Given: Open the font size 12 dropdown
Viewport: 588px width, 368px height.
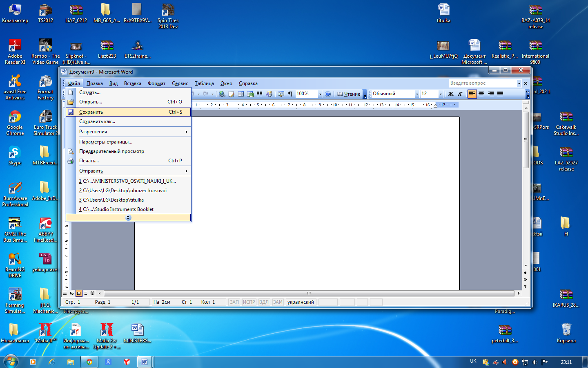Looking at the screenshot, I should (441, 94).
